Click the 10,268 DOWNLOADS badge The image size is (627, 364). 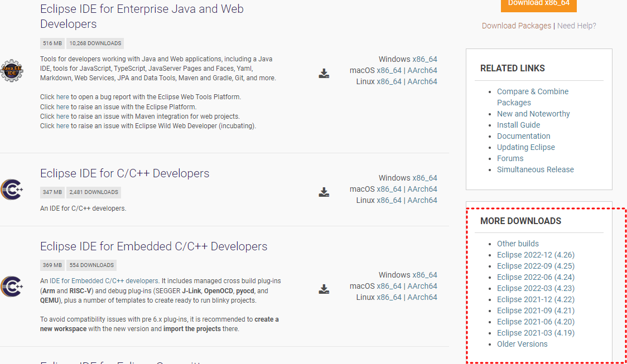pyautogui.click(x=95, y=43)
